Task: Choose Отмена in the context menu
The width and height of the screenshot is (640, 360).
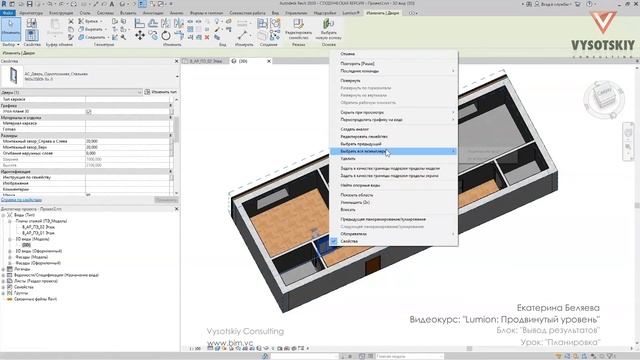Action: coord(393,54)
